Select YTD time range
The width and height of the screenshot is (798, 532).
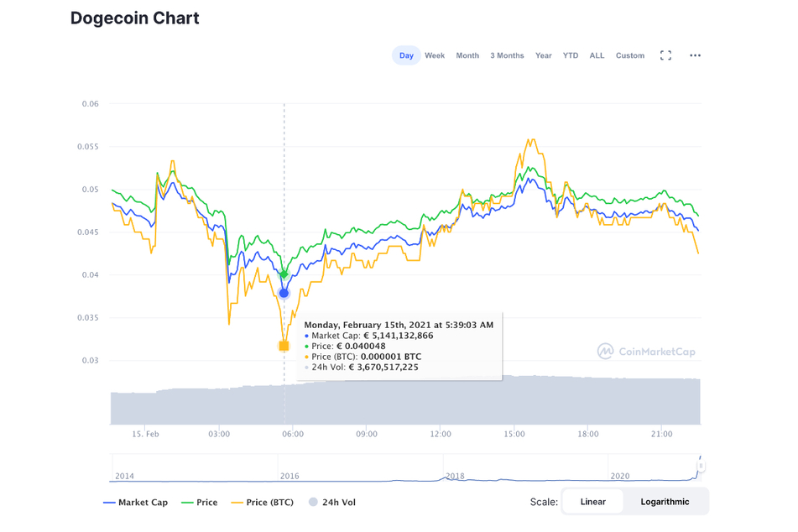tap(570, 55)
